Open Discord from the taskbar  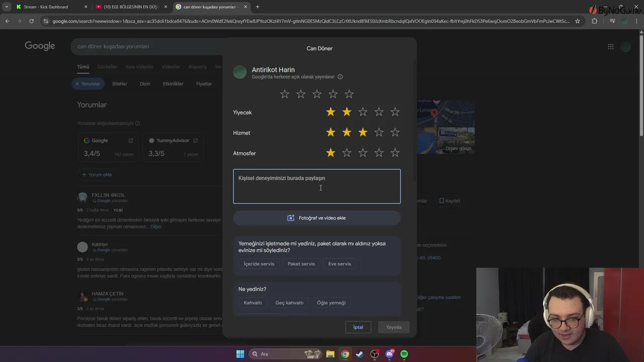(390, 354)
